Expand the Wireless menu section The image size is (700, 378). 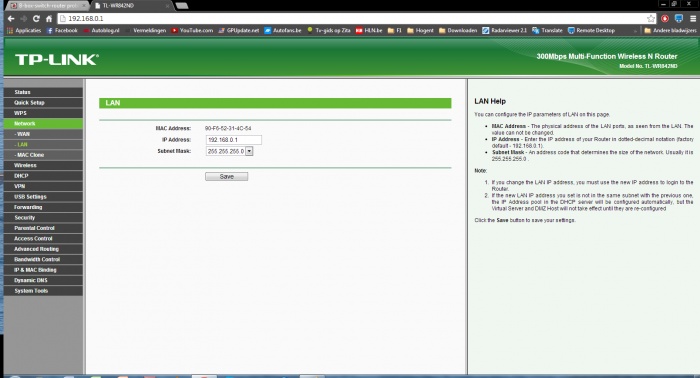point(43,165)
